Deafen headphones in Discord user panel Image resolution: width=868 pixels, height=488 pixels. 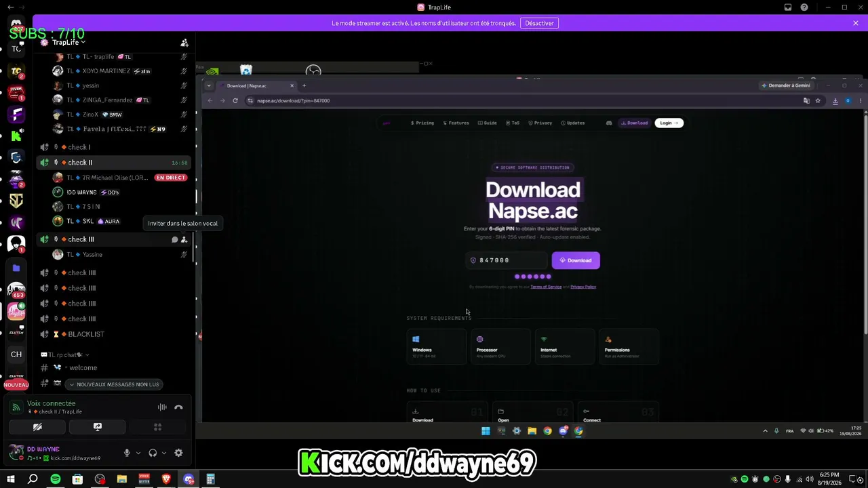(x=153, y=453)
